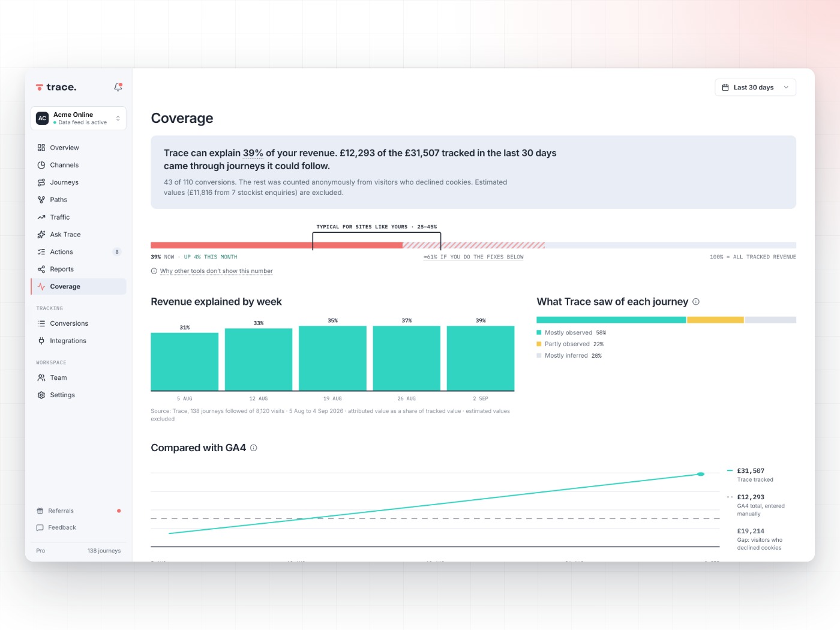Open 'Why other tools don't show this number'

[x=216, y=271]
